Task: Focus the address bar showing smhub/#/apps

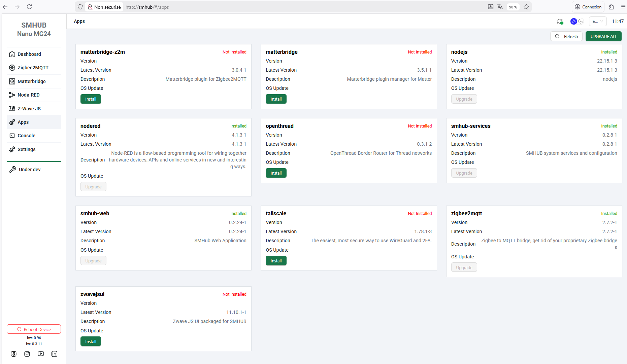Action: [x=303, y=7]
